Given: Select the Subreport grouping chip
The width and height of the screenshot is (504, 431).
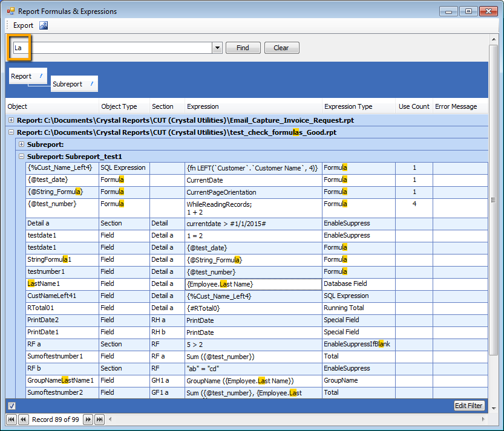Looking at the screenshot, I should coord(74,84).
